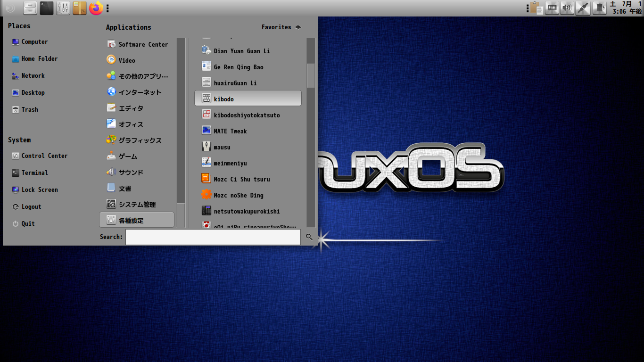Viewport: 644px width, 362px height.
Task: Select Lock Screen in the System section
Action: 35,190
